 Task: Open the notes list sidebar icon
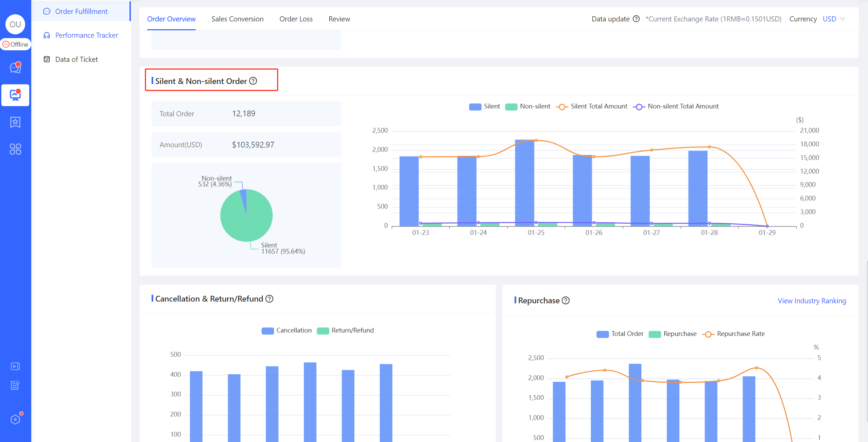(15, 385)
